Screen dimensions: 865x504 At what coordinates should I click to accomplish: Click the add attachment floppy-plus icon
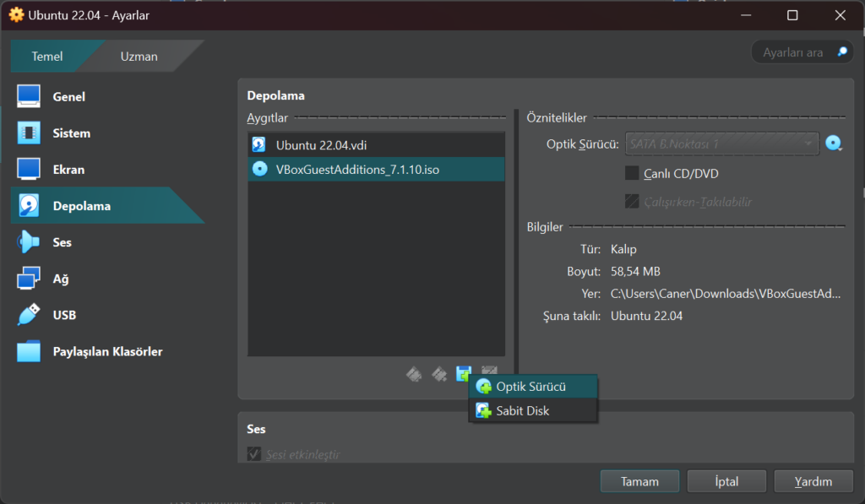click(464, 373)
